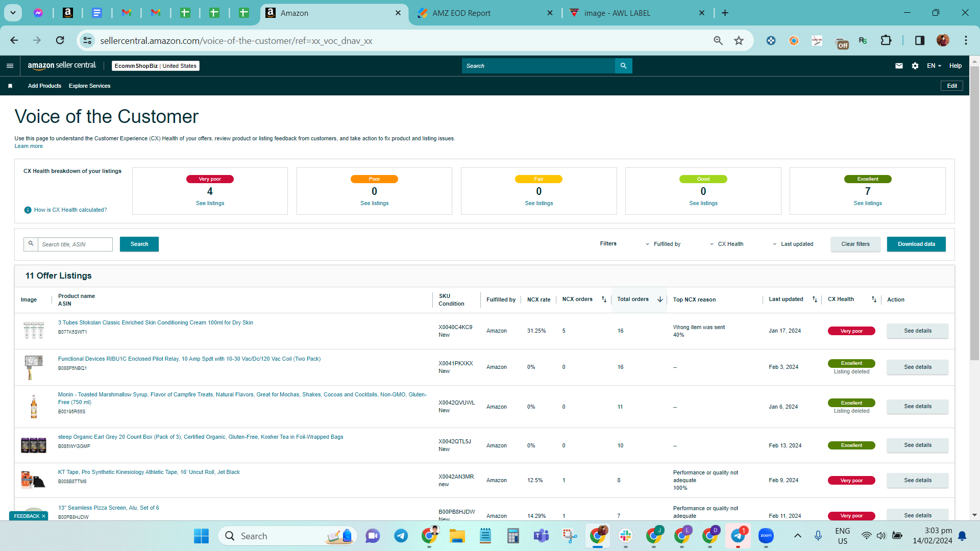
Task: Open the taskbar notification bell
Action: click(x=962, y=536)
